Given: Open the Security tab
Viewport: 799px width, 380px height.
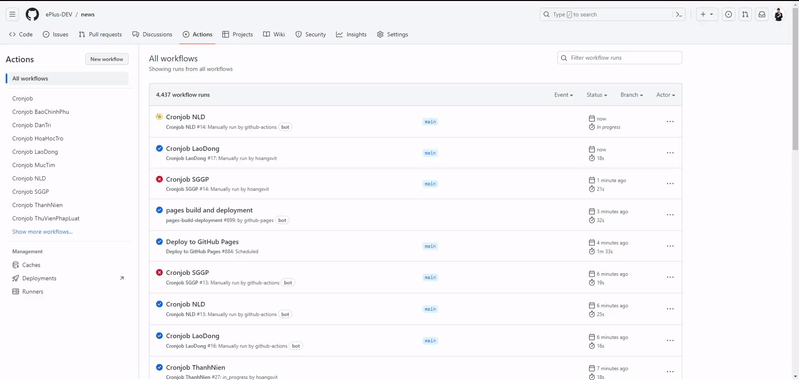Looking at the screenshot, I should [x=310, y=35].
